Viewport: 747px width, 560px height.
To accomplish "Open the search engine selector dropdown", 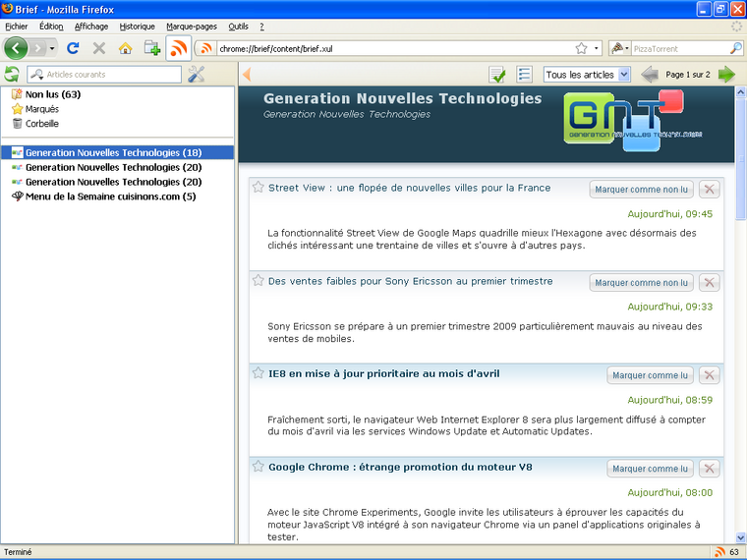I will (620, 48).
